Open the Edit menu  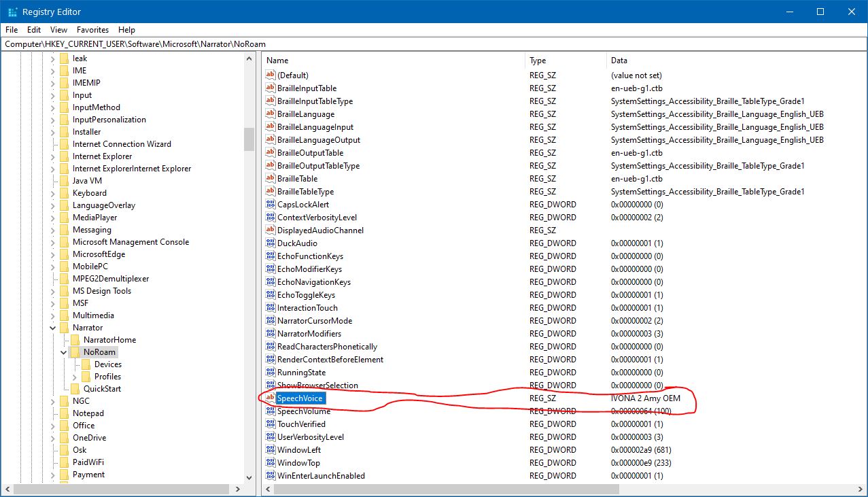tap(34, 30)
